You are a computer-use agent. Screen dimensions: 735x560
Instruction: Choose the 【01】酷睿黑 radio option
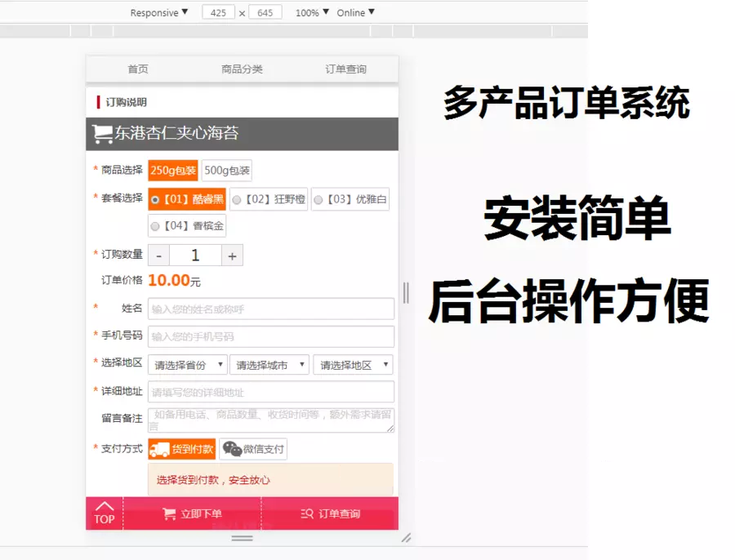coord(187,199)
